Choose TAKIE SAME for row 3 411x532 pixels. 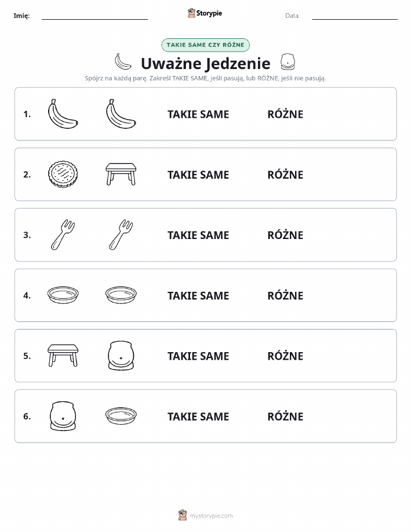click(198, 235)
